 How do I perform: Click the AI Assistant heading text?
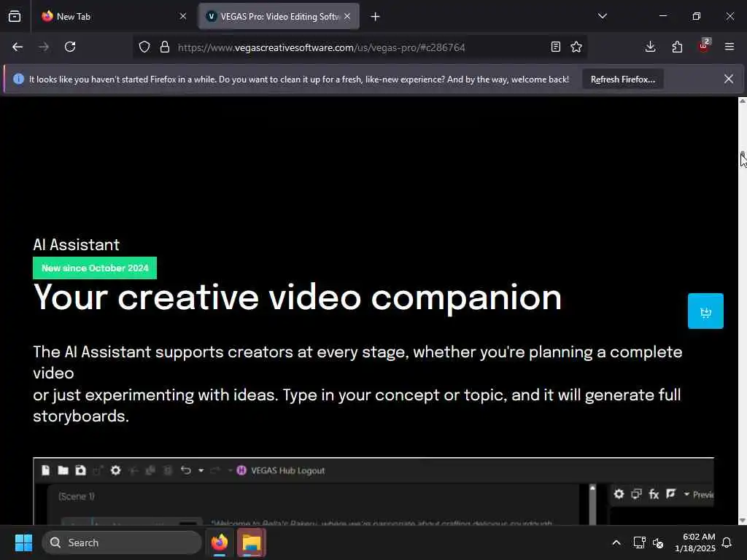tap(76, 245)
